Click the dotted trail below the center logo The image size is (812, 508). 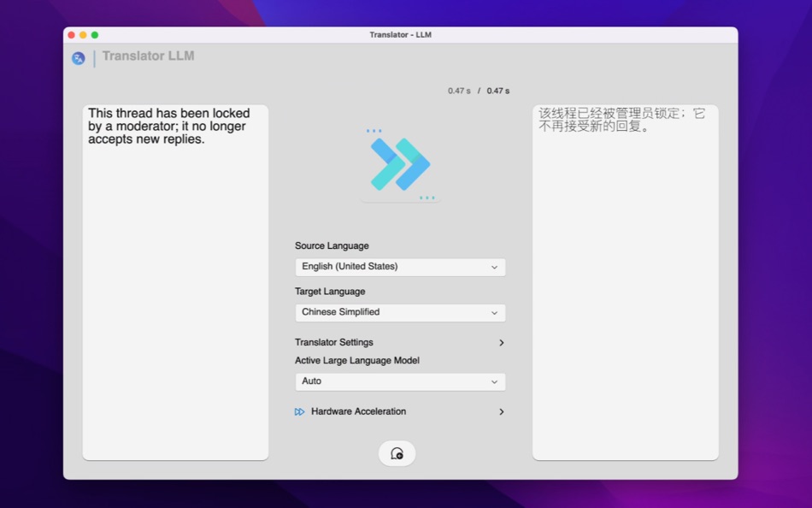425,197
